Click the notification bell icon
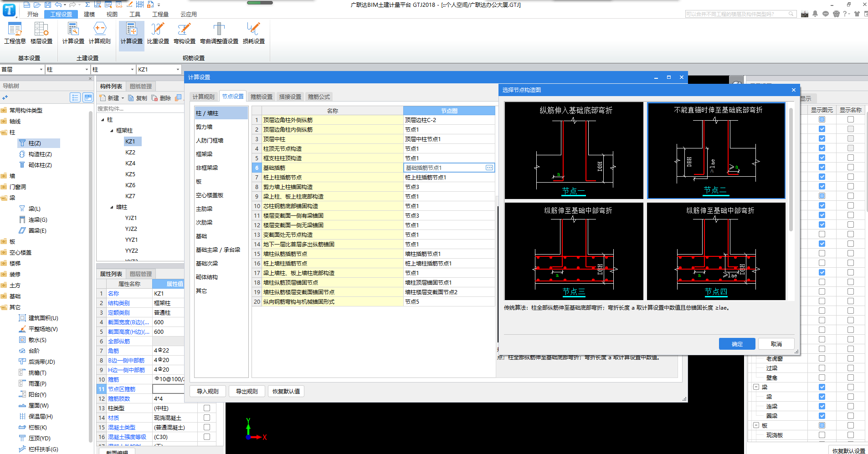The height and width of the screenshot is (454, 868). (x=815, y=14)
